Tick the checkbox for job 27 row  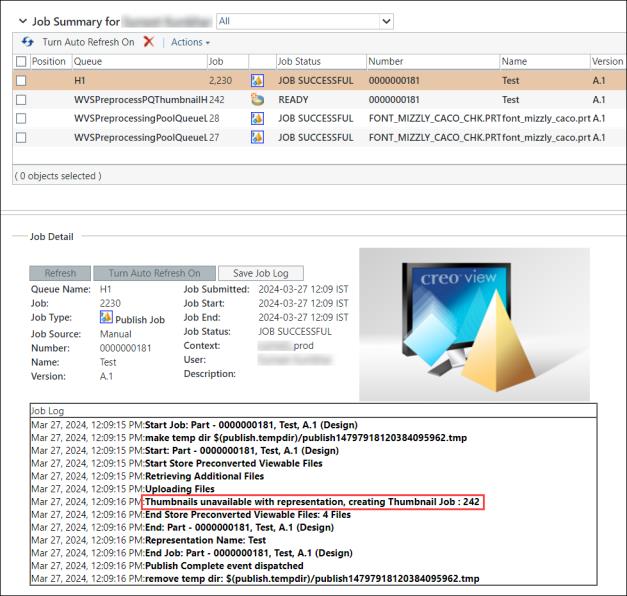[21, 138]
